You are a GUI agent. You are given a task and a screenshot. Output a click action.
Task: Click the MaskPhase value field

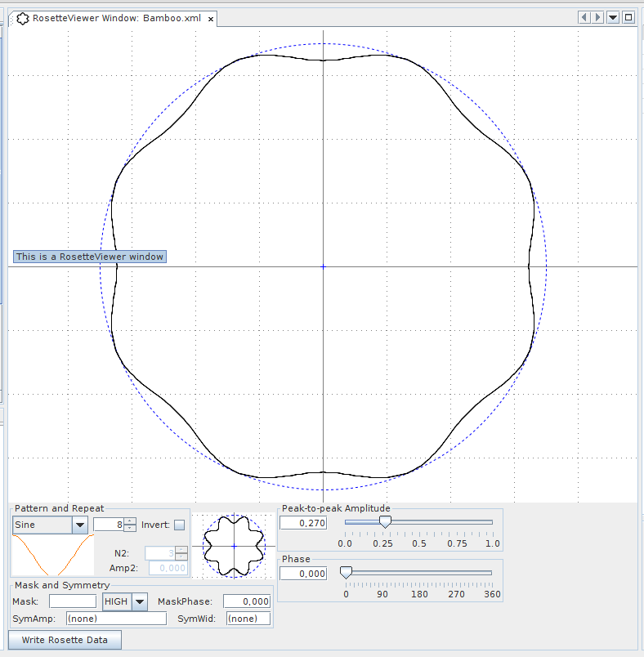pos(247,601)
